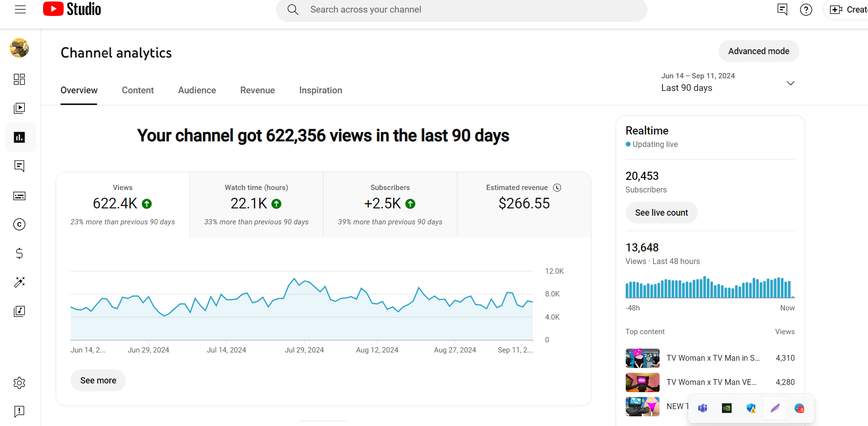
Task: Click the 13,648 views count
Action: (642, 248)
